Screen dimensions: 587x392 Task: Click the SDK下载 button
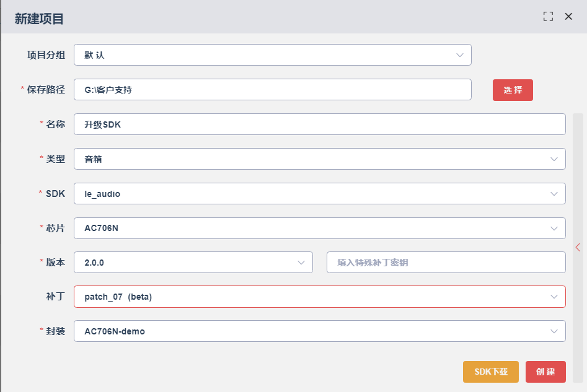click(491, 372)
